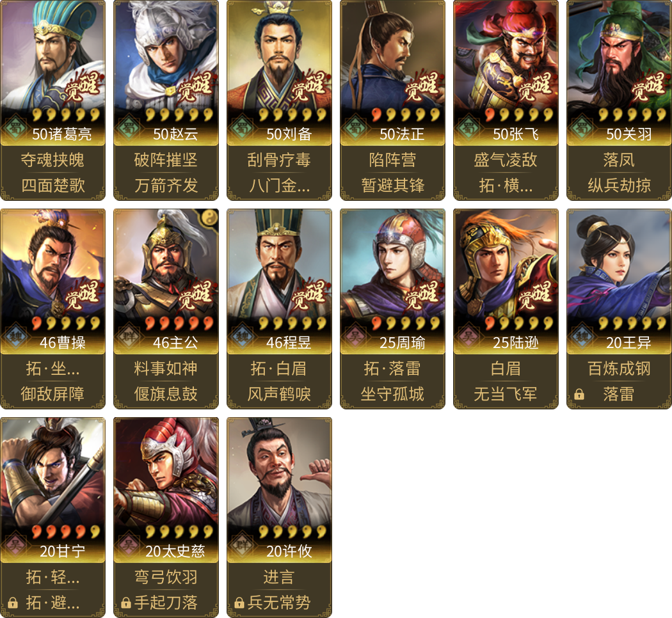Select the 万箭齐发 skill on 赵云
The height and width of the screenshot is (618, 672).
click(x=166, y=186)
